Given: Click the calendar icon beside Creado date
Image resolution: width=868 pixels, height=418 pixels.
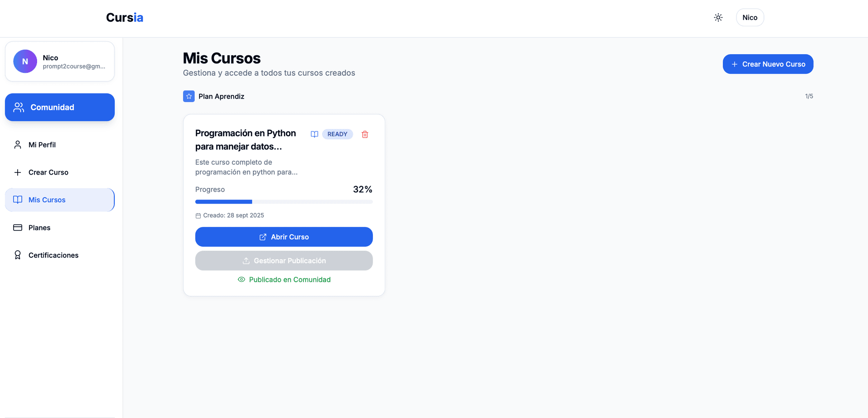Looking at the screenshot, I should [198, 216].
